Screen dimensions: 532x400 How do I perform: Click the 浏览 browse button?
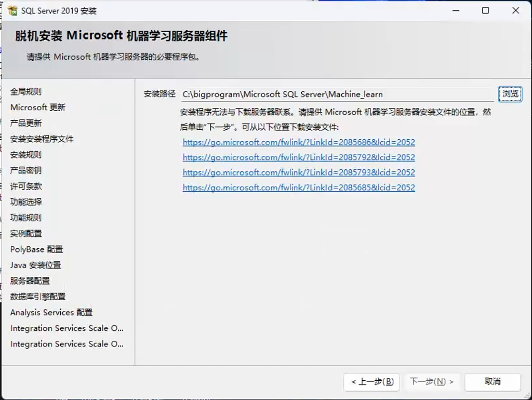510,94
